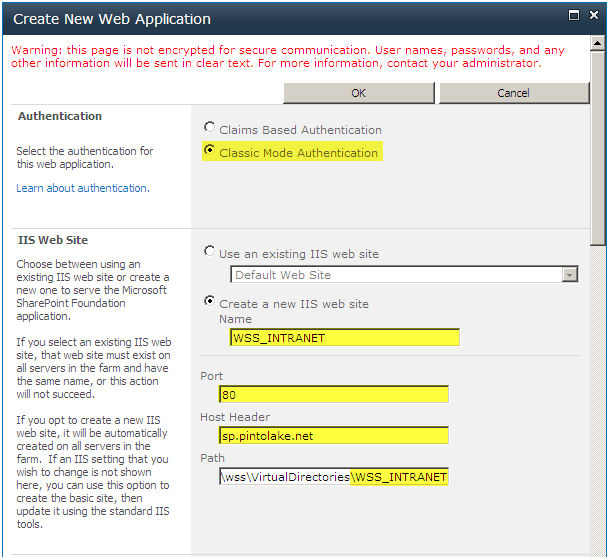
Task: Click the OK button
Action: click(x=358, y=93)
